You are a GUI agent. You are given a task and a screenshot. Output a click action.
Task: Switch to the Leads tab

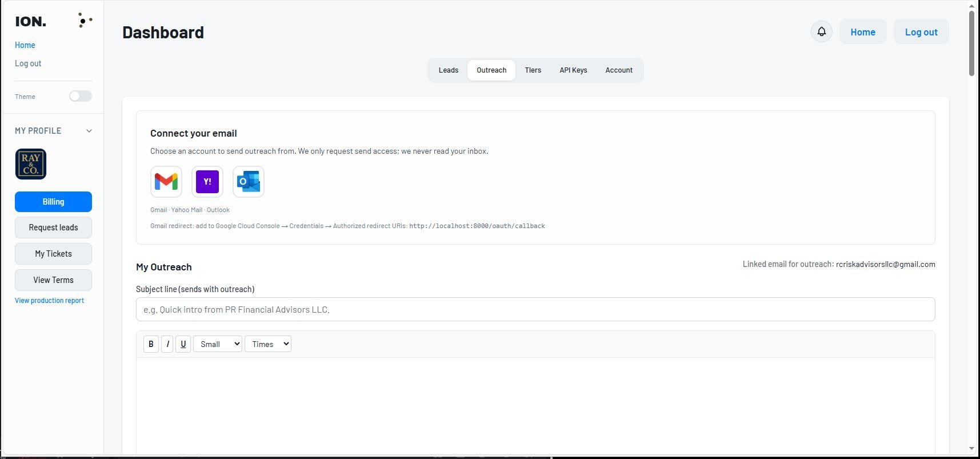click(449, 70)
